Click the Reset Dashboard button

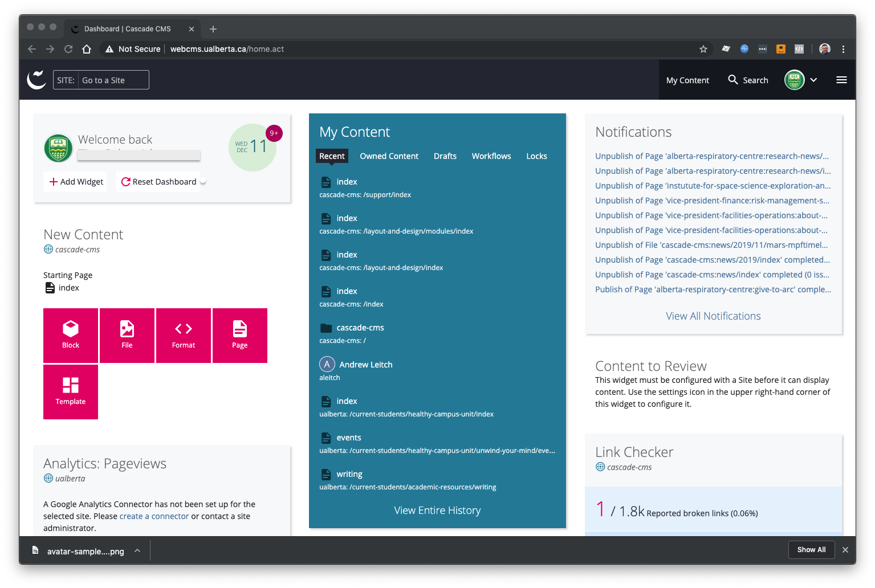tap(158, 182)
